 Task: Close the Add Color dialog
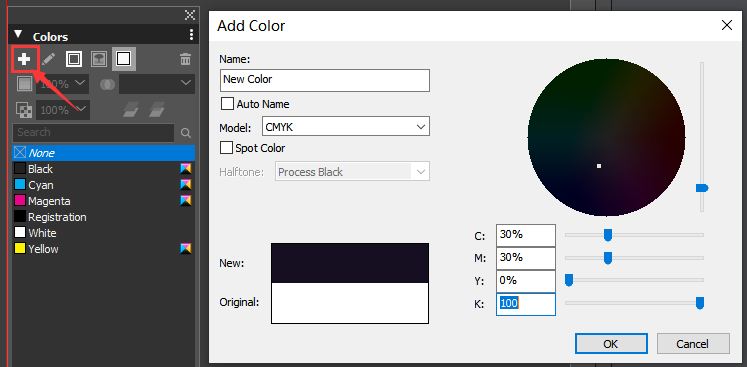[x=727, y=25]
